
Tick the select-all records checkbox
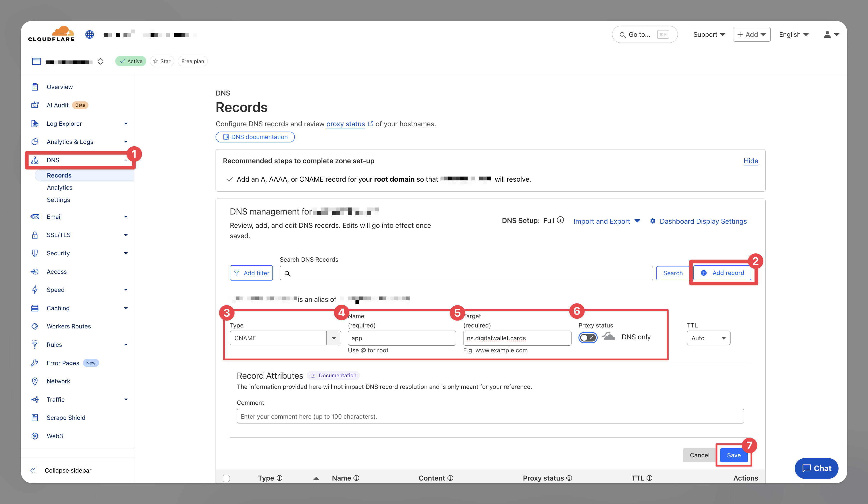point(226,478)
